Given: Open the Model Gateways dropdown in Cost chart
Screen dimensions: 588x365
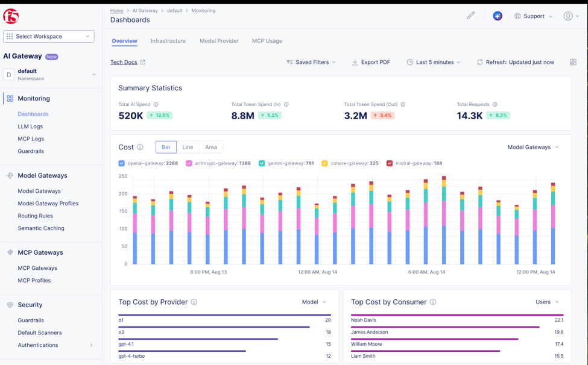Looking at the screenshot, I should pos(533,147).
